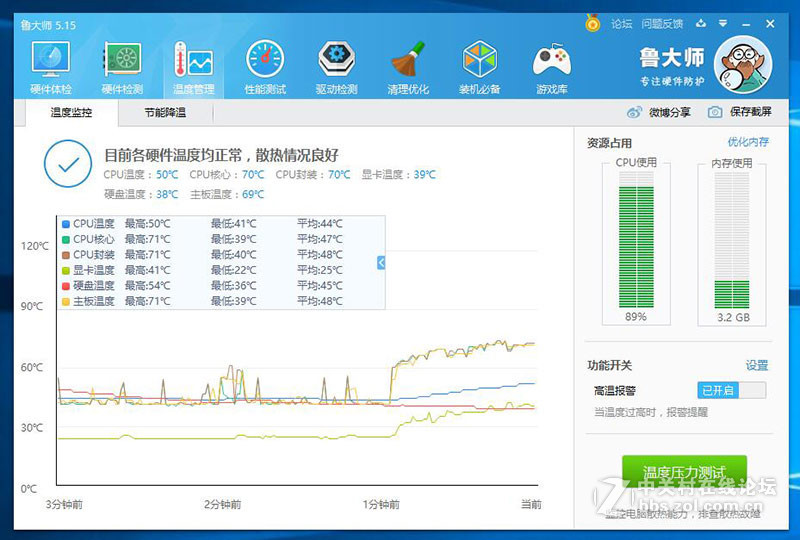
Task: Click the 最低:22℃ value in the 显卡温度 legend row
Action: [x=234, y=270]
